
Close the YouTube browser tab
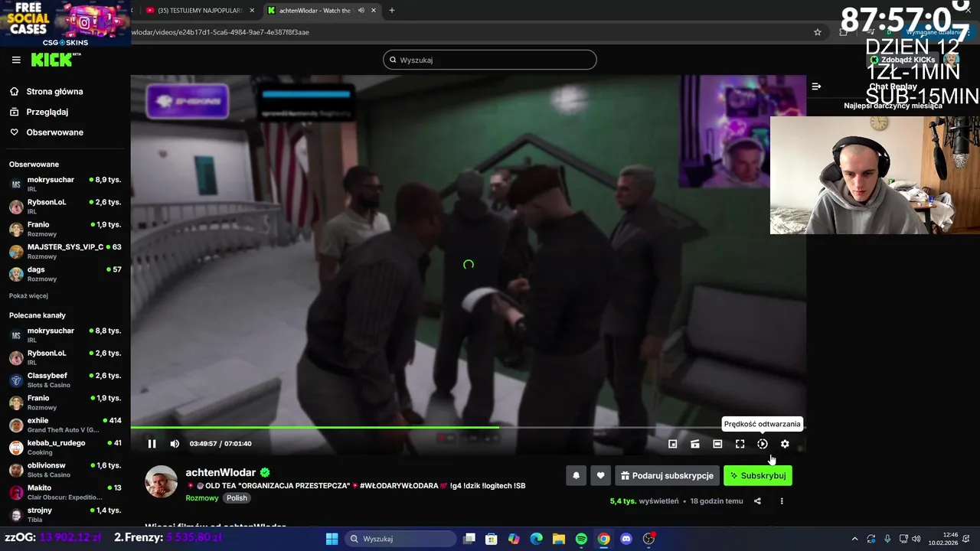pos(252,11)
